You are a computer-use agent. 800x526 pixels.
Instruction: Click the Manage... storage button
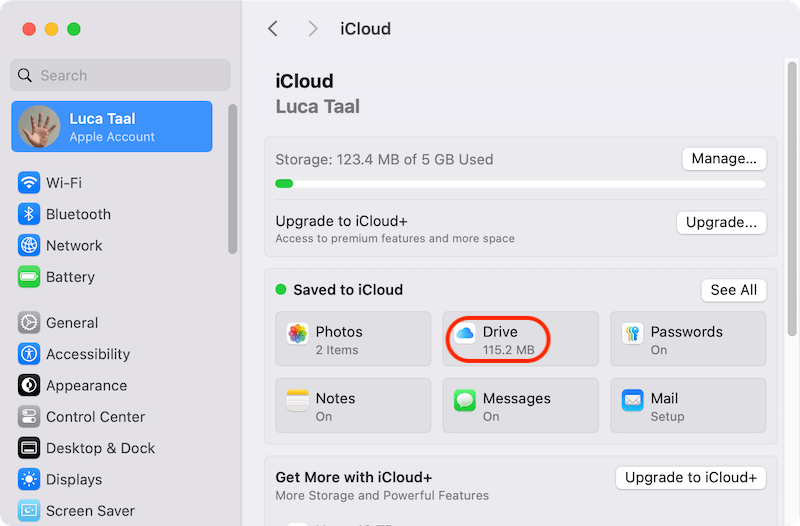(x=724, y=159)
